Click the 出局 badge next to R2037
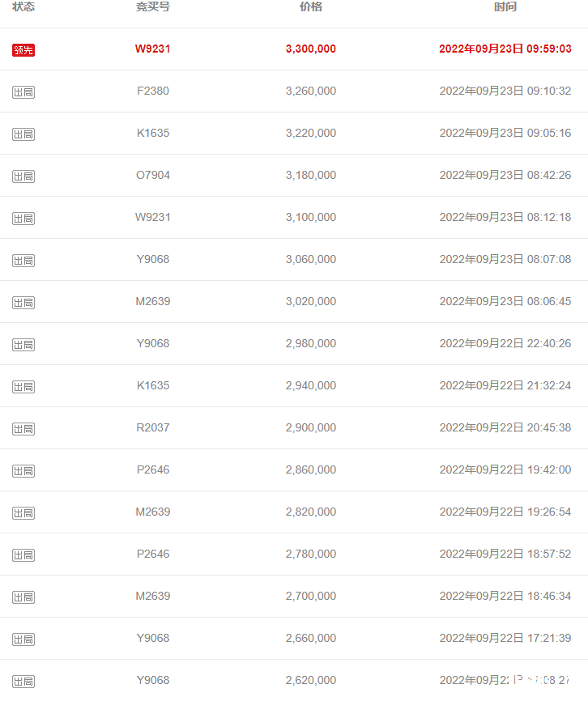This screenshot has height=701, width=588. 23,429
